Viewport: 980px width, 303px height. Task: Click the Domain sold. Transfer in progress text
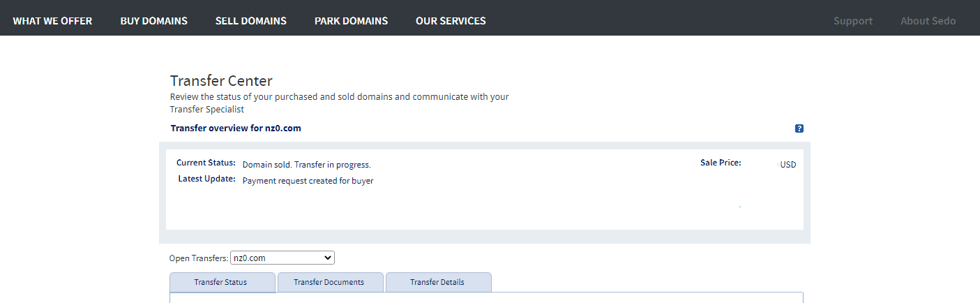coord(307,165)
